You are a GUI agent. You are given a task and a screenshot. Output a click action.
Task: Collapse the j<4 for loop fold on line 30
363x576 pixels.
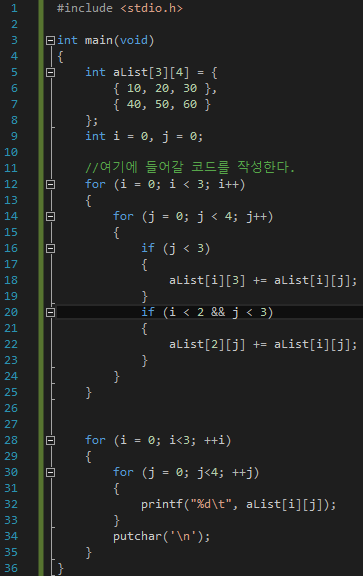pos(50,472)
